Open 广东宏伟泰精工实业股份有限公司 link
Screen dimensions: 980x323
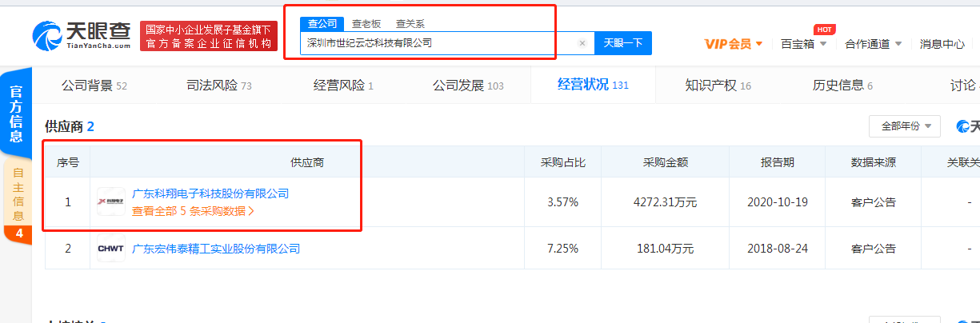[x=216, y=249]
